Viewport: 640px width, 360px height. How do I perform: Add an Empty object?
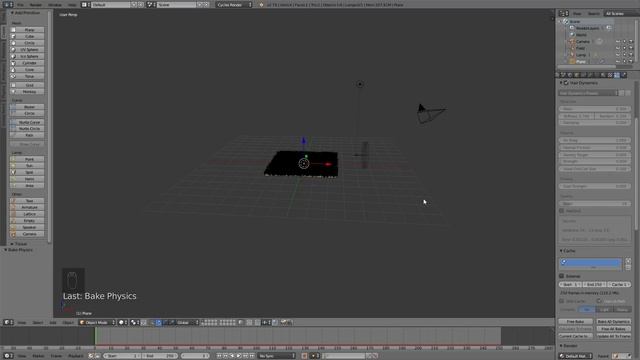click(x=27, y=221)
